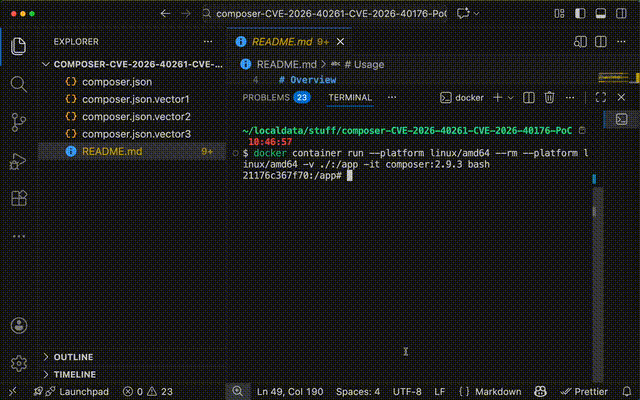Viewport: 640px width, 400px height.
Task: Select the README.md editor tab
Action: 278,42
